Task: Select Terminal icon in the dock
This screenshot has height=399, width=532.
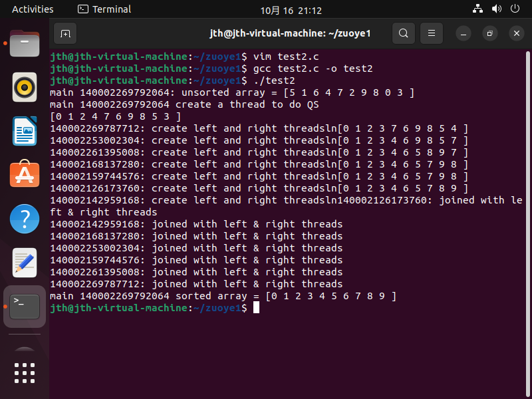Action: [x=25, y=307]
